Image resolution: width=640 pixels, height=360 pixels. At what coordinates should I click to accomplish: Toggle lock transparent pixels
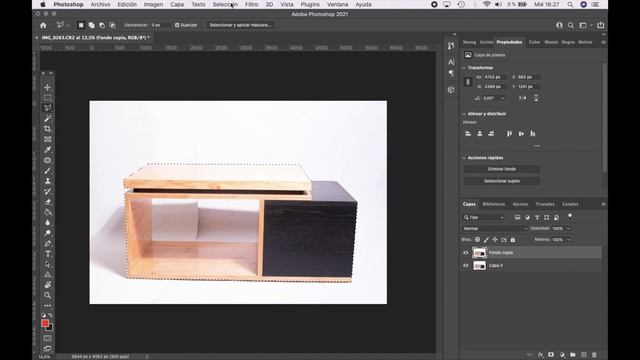point(477,240)
